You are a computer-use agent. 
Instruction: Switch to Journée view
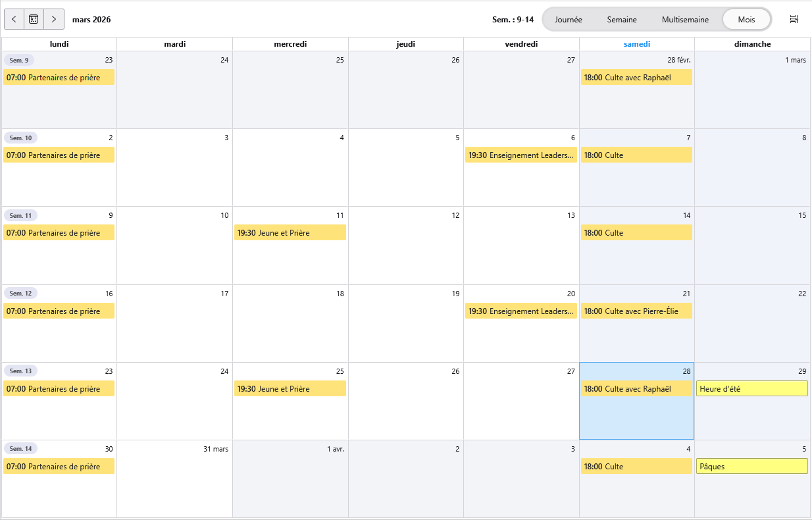568,20
